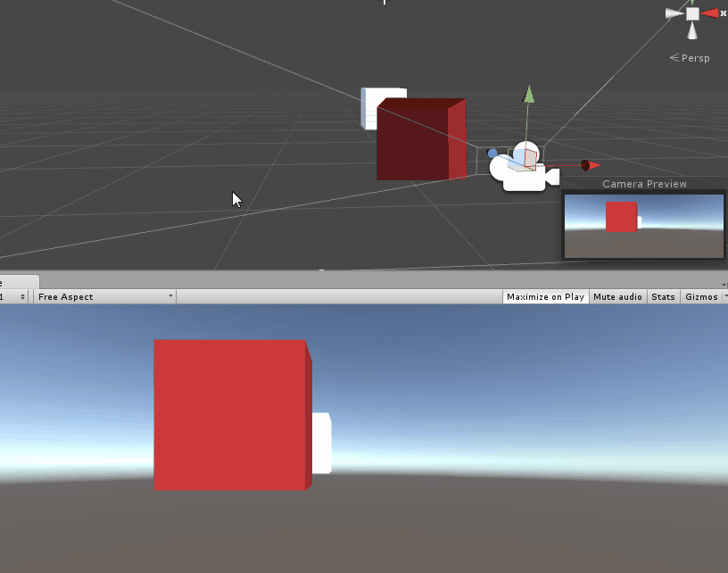This screenshot has height=573, width=728.
Task: Click the center cube of the scene gizmo
Action: pos(692,13)
